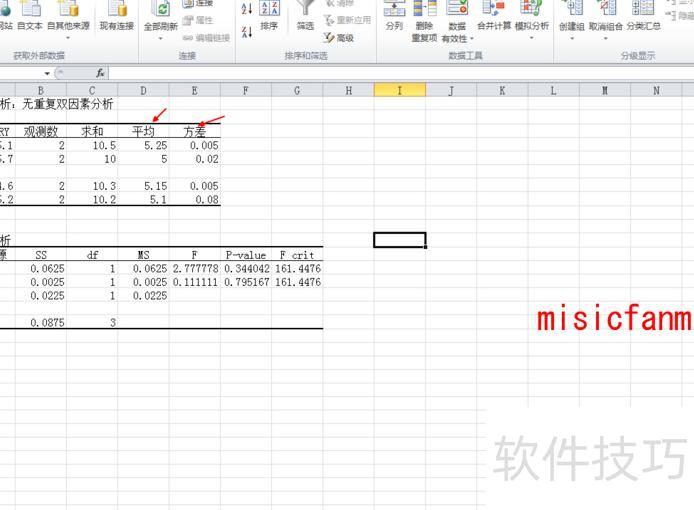Click the 求和 header cell

[92, 131]
